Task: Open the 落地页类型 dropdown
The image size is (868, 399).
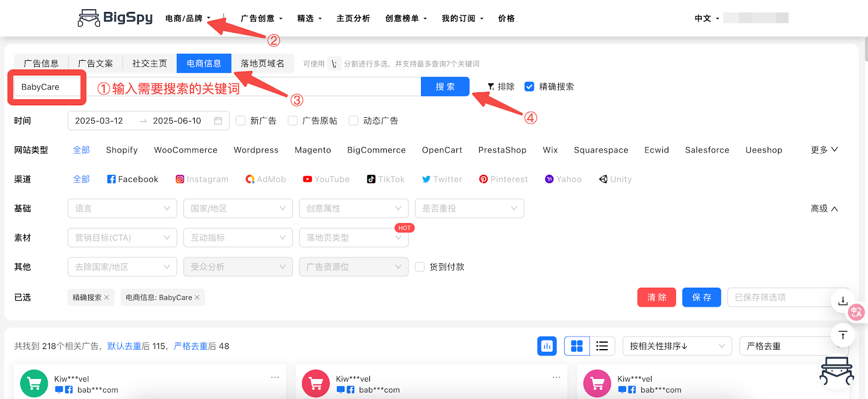Action: pyautogui.click(x=354, y=238)
